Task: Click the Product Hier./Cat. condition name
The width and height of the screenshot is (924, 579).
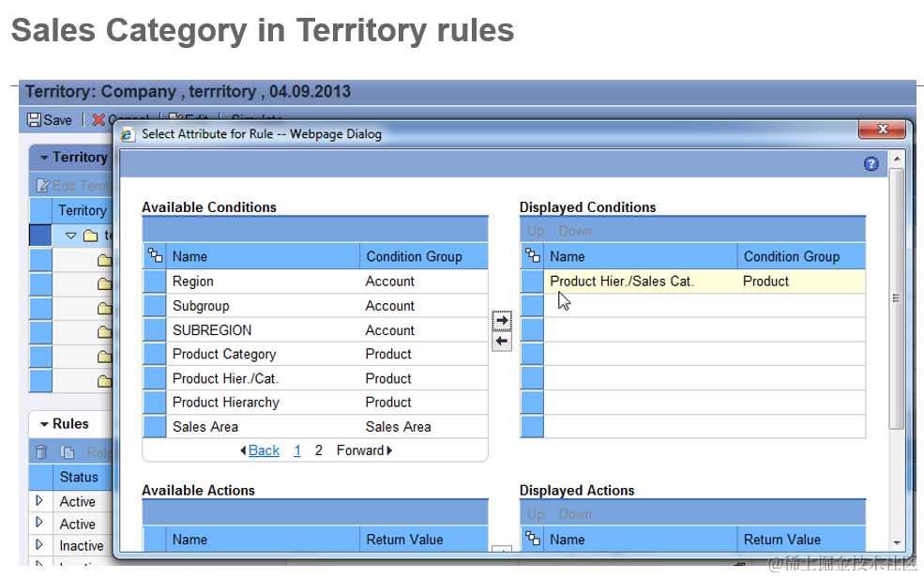Action: [x=226, y=378]
